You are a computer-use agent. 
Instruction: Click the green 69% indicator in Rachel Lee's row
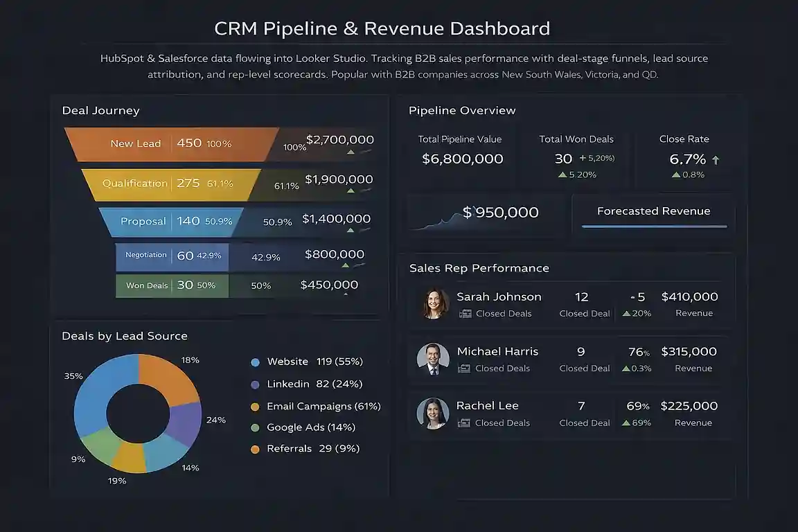coord(636,422)
